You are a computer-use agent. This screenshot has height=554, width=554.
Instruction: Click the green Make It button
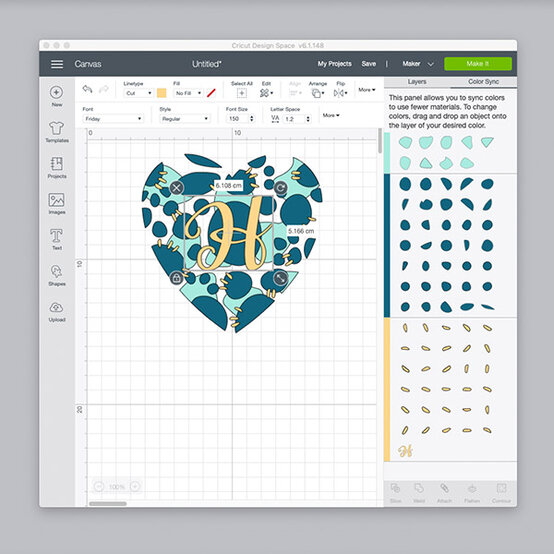point(478,64)
